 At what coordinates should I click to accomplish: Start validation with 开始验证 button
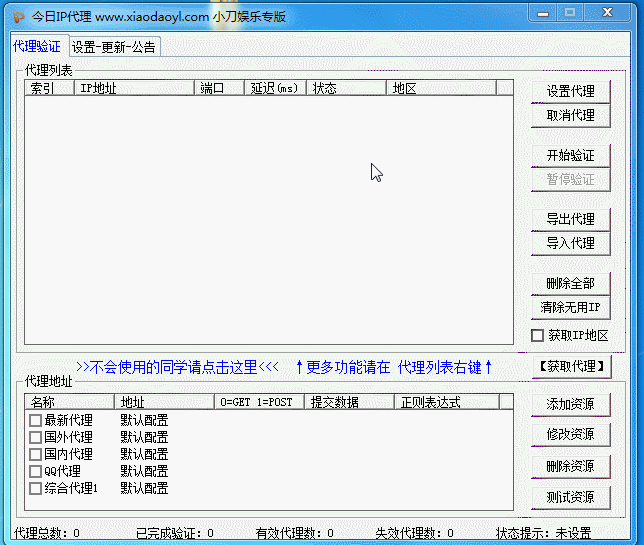pos(570,155)
